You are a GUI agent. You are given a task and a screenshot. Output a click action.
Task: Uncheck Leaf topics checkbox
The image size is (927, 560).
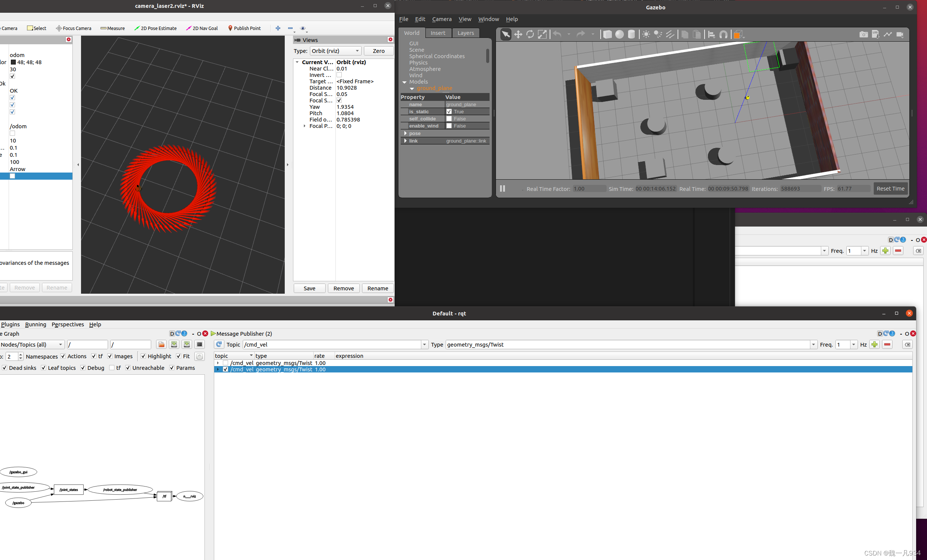point(44,368)
